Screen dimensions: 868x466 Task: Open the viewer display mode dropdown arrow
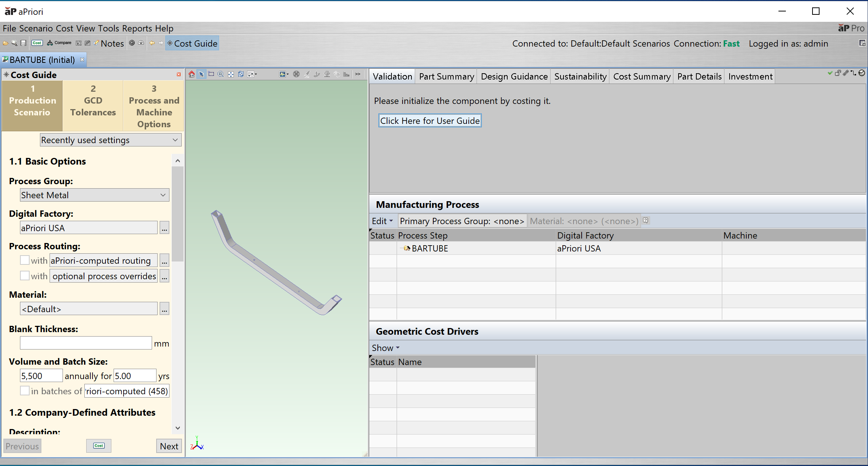(x=256, y=74)
